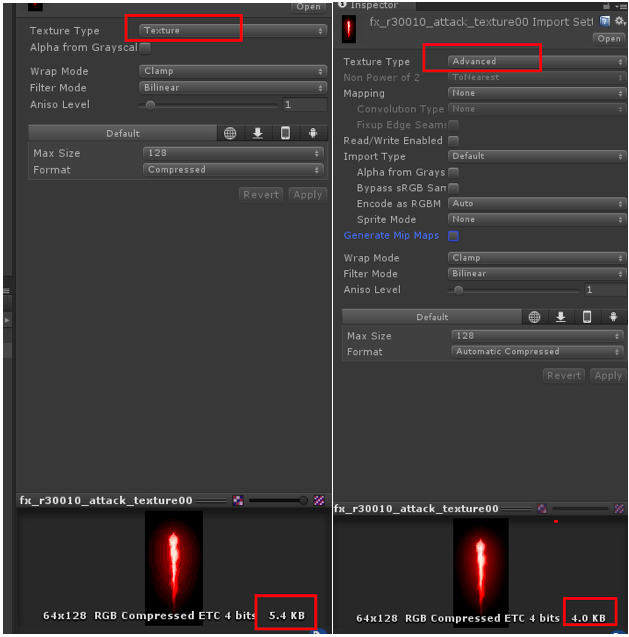This screenshot has height=637, width=629.
Task: Click texture asset icon in right Inspector header
Action: 349,29
